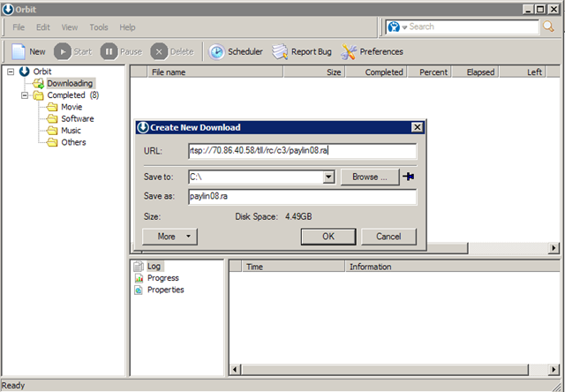Collapse the Orbit root tree node
Viewport: 565px width, 392px height.
pos(11,72)
